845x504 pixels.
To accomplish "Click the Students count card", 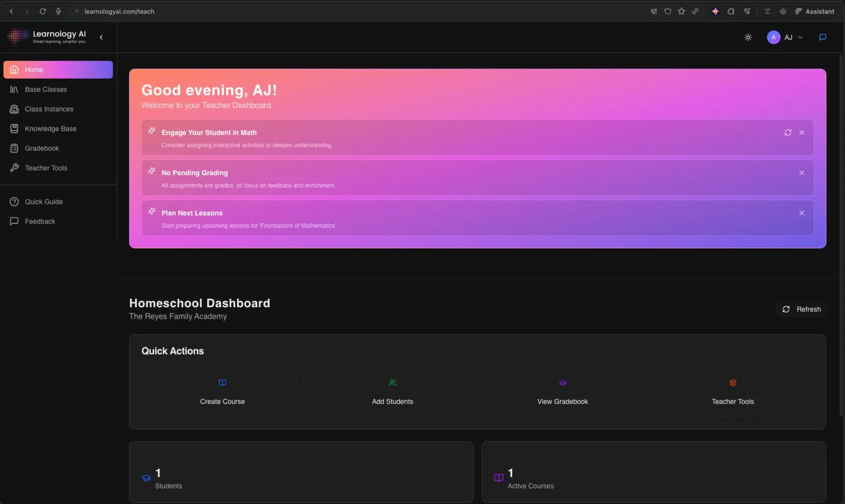I will click(x=301, y=472).
